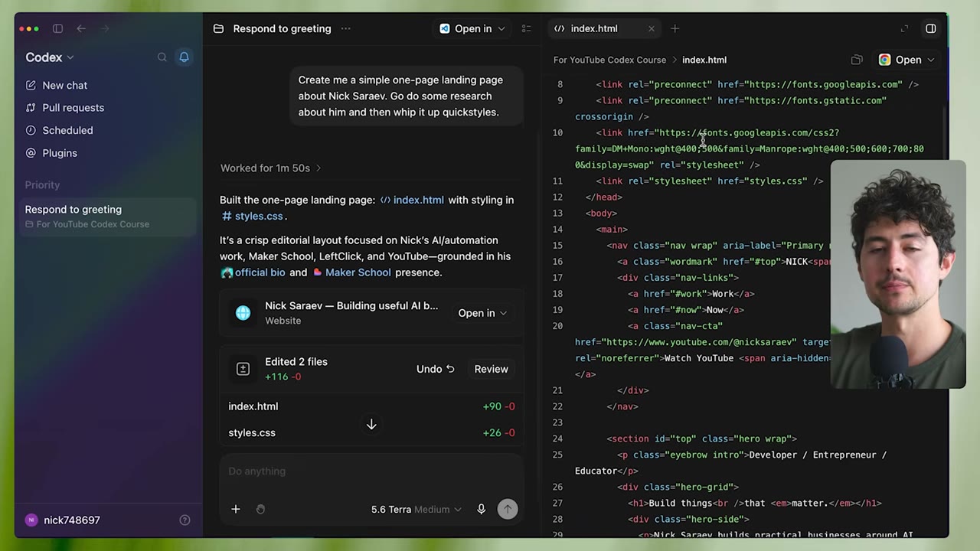980x551 pixels.
Task: Jump to latest with down arrow button
Action: [371, 424]
